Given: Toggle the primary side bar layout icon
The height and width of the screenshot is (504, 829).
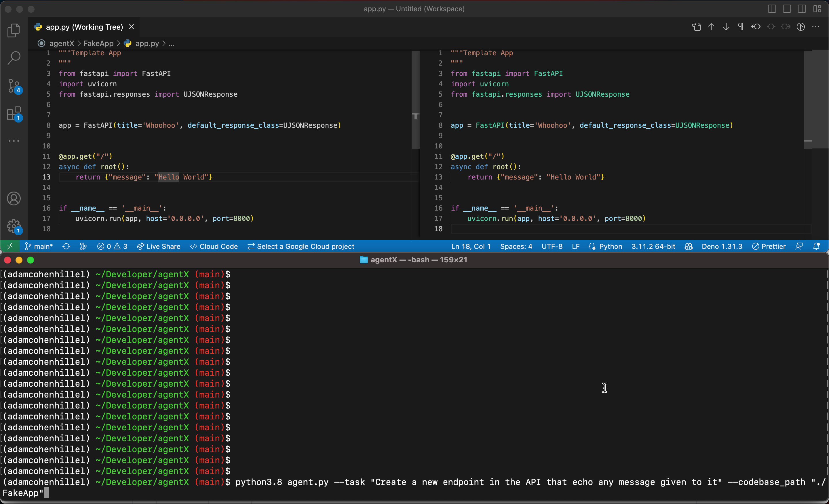Looking at the screenshot, I should 772,9.
